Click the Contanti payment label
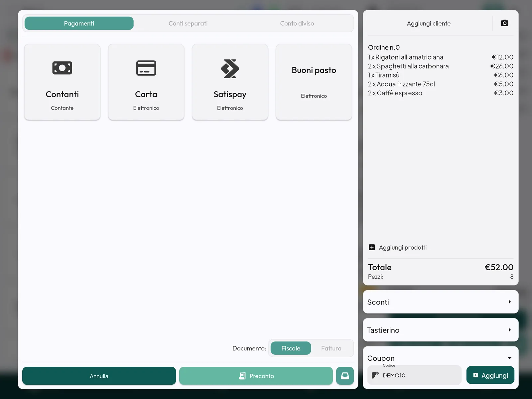532x399 pixels. tap(62, 95)
